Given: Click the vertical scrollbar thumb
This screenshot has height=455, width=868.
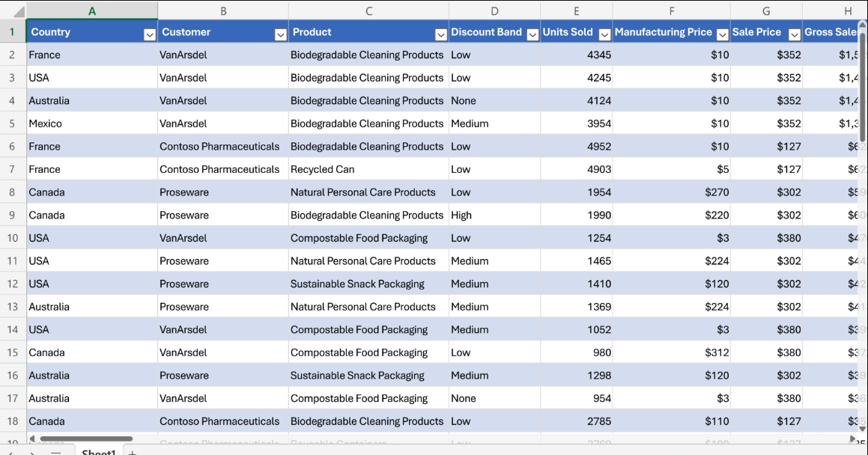Looking at the screenshot, I should pyautogui.click(x=863, y=86).
